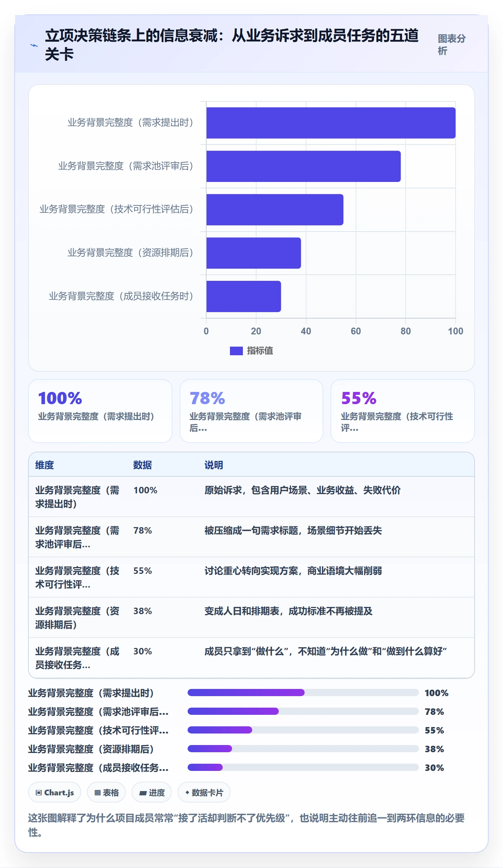Click the 55% stat card

pyautogui.click(x=403, y=411)
